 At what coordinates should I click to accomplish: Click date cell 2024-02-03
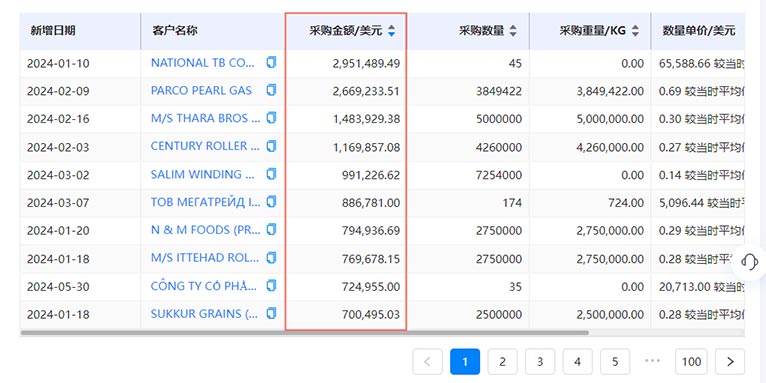(58, 147)
